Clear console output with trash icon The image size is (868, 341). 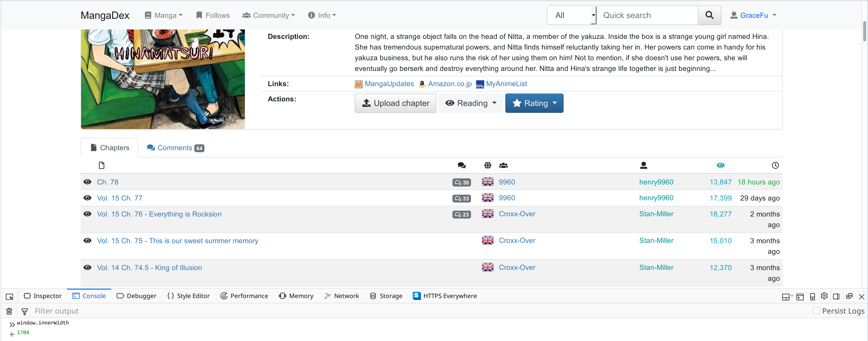tap(9, 311)
